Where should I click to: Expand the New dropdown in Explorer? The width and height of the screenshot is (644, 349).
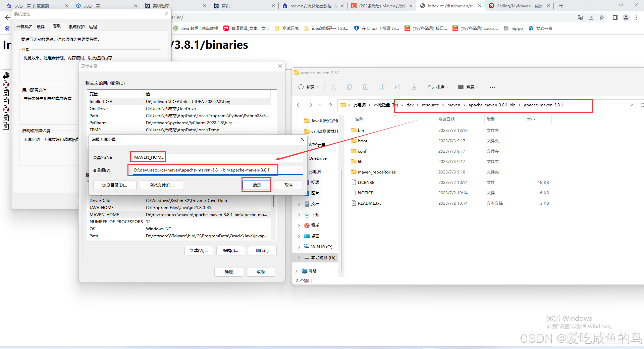[309, 87]
